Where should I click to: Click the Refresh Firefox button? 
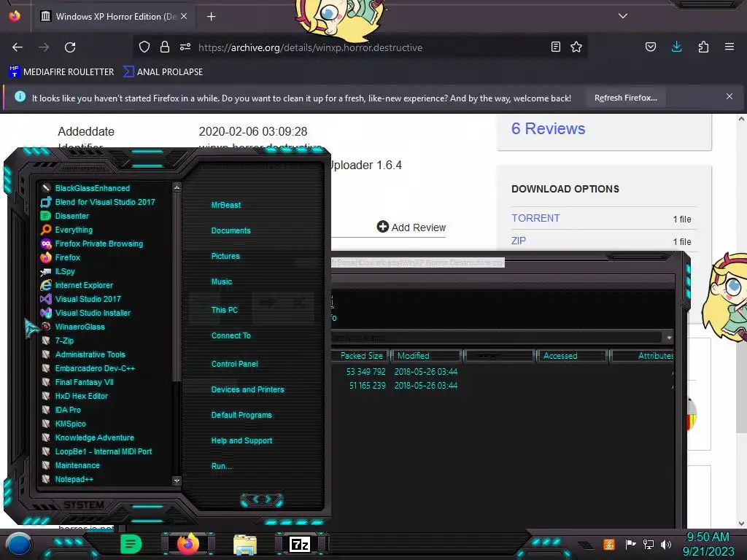(625, 98)
